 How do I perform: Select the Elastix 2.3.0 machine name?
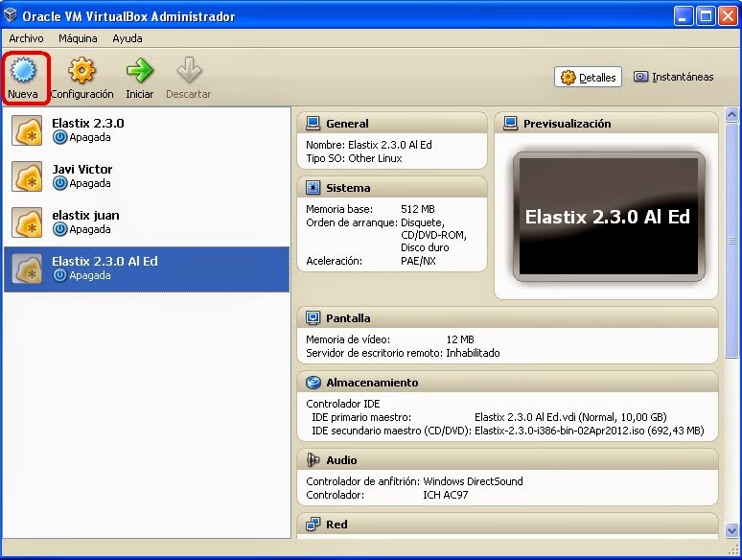coord(88,123)
